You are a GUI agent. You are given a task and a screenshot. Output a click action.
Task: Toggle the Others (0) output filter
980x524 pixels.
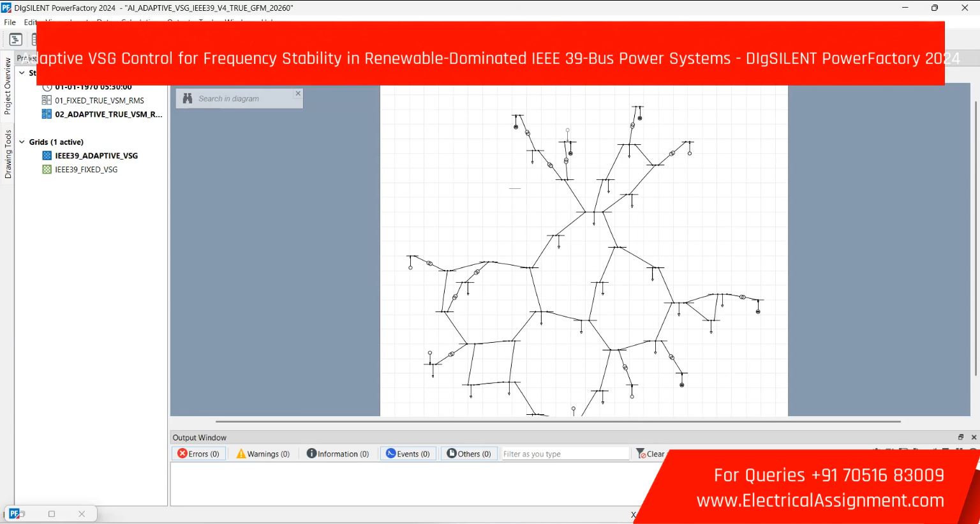click(469, 454)
